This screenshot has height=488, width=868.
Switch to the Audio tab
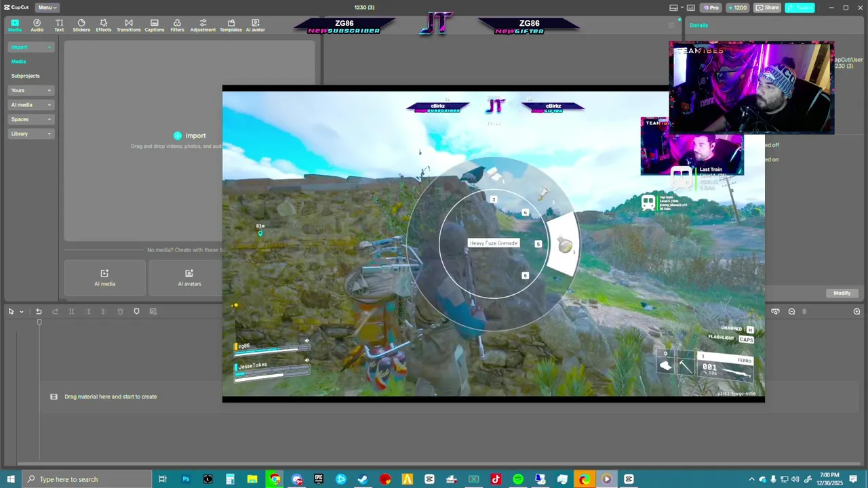[x=37, y=26]
